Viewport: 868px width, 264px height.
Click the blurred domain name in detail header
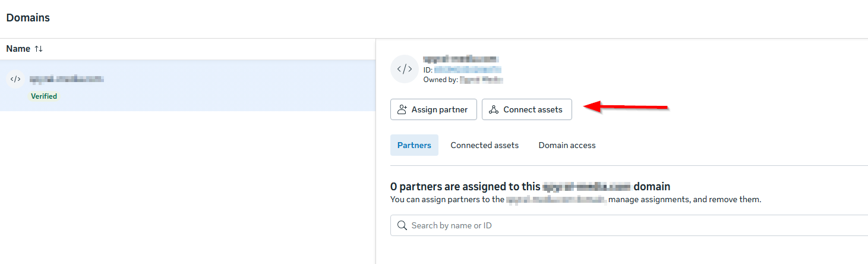tap(461, 59)
